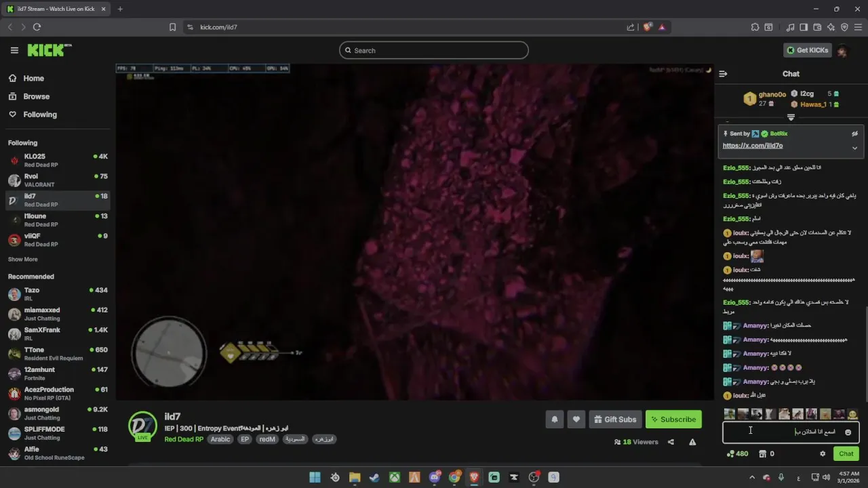Open KLO25 followed channel
Image resolution: width=868 pixels, height=488 pixels.
58,161
